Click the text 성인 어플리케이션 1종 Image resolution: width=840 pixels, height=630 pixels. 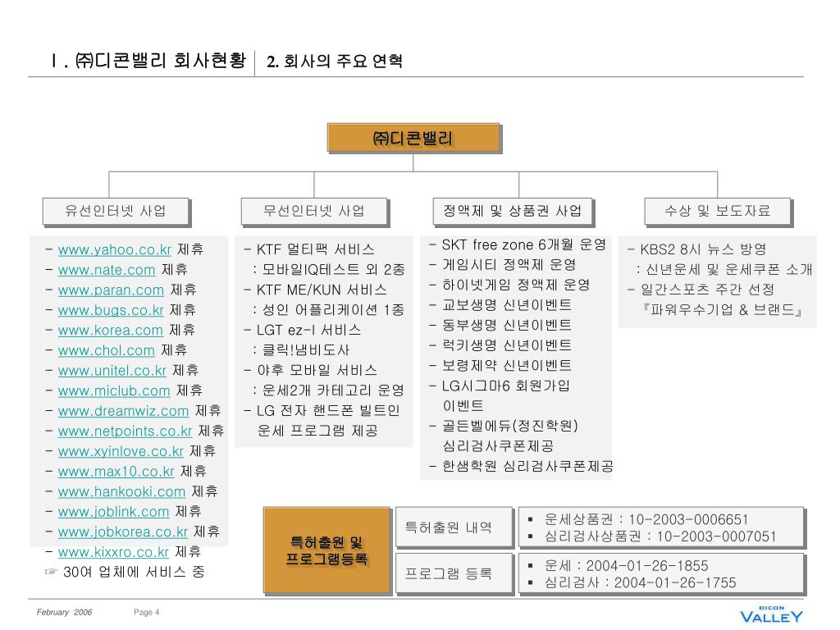[333, 310]
